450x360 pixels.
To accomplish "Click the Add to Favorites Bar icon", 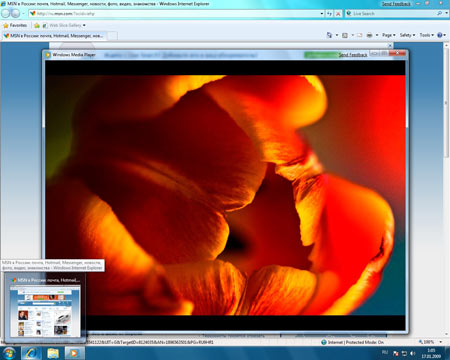I will [37, 25].
